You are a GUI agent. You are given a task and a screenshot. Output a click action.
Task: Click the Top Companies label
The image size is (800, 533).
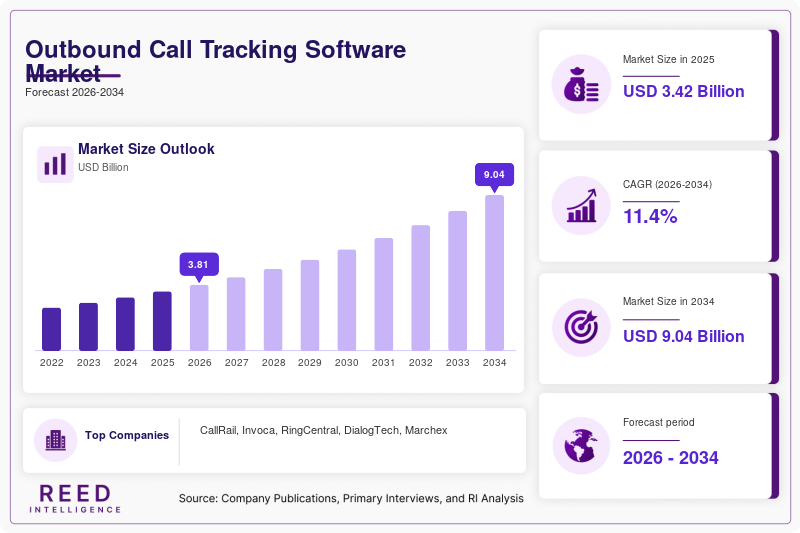pos(127,435)
